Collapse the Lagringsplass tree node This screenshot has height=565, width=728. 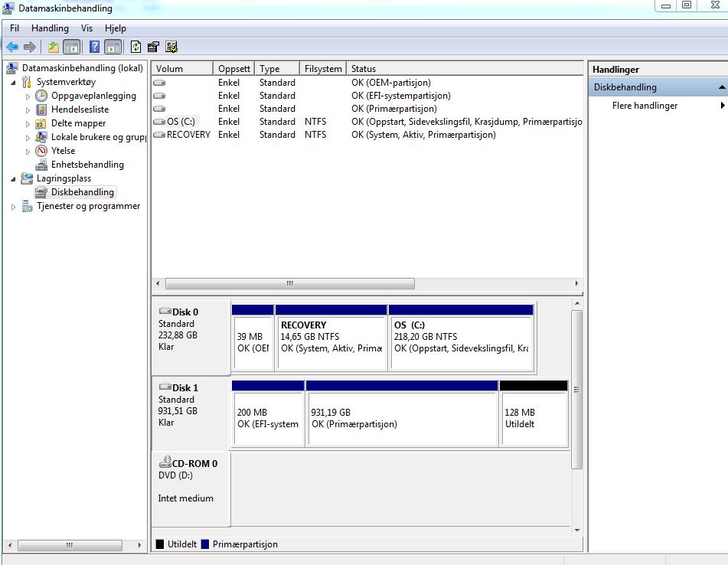[13, 178]
